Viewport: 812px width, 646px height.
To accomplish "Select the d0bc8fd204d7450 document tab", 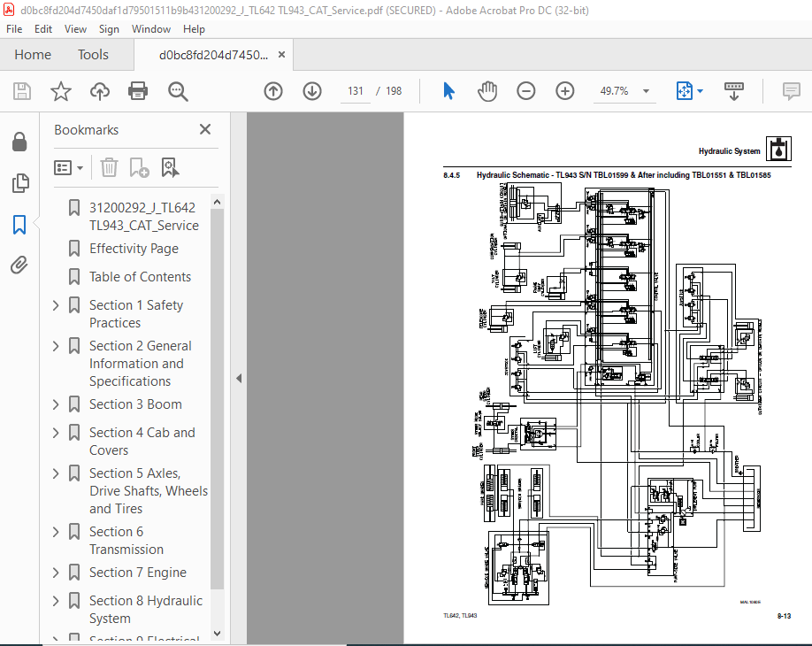I will (x=213, y=55).
